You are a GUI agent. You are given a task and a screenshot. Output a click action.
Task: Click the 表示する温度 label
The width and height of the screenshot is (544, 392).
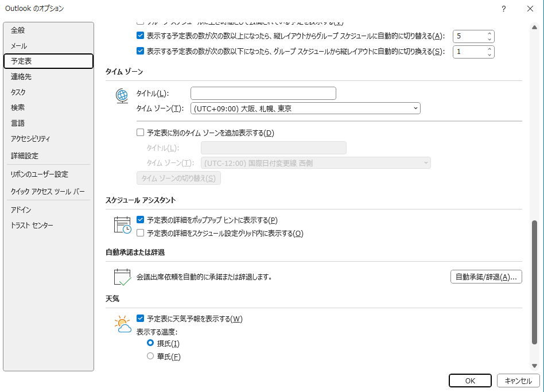click(x=157, y=332)
